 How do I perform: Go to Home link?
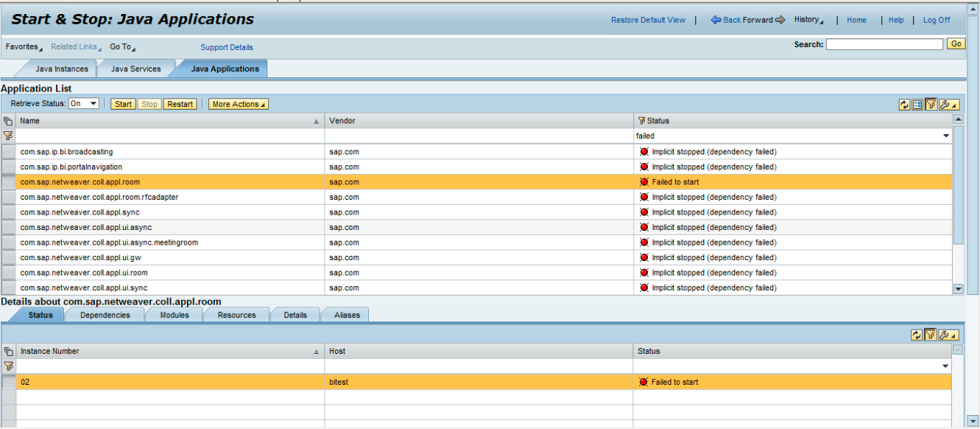click(x=856, y=20)
